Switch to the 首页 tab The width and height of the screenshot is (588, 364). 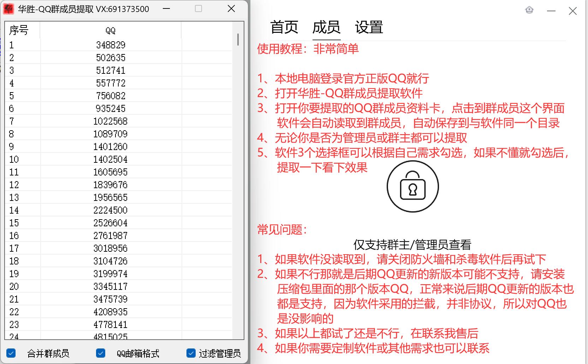coord(284,27)
